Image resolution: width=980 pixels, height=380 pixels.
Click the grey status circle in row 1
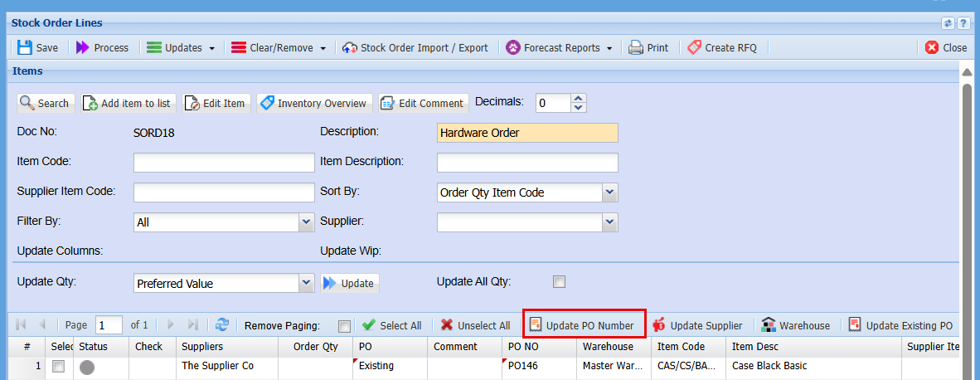click(87, 368)
